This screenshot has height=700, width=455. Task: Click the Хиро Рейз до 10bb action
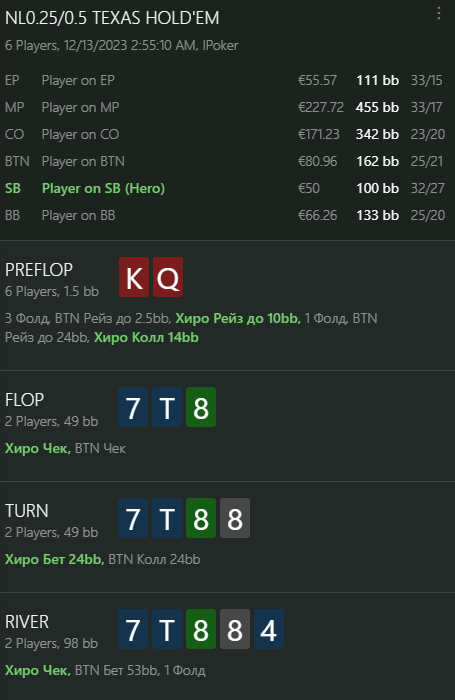[237, 318]
